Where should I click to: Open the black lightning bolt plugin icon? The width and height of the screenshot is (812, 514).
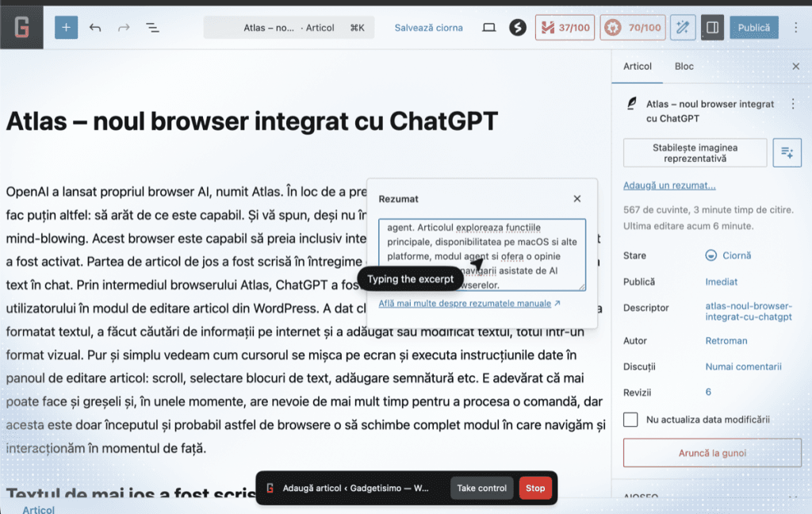pyautogui.click(x=518, y=28)
